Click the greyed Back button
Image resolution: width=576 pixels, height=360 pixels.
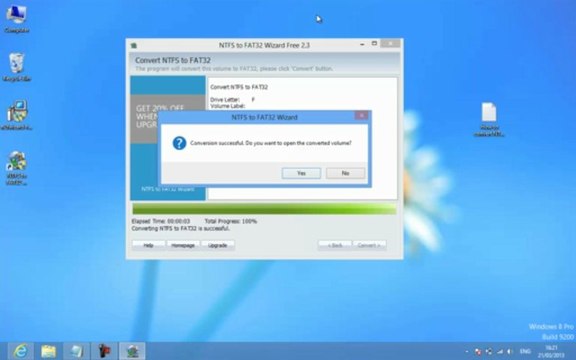coord(335,245)
